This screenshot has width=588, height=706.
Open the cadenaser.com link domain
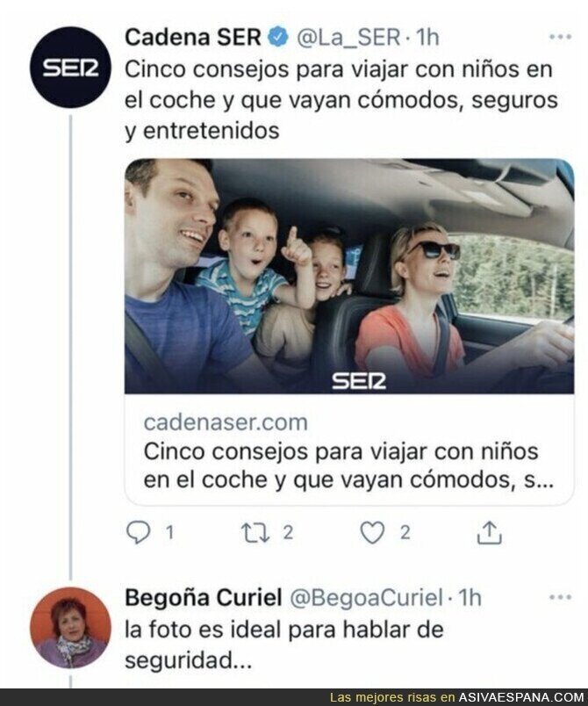[226, 422]
